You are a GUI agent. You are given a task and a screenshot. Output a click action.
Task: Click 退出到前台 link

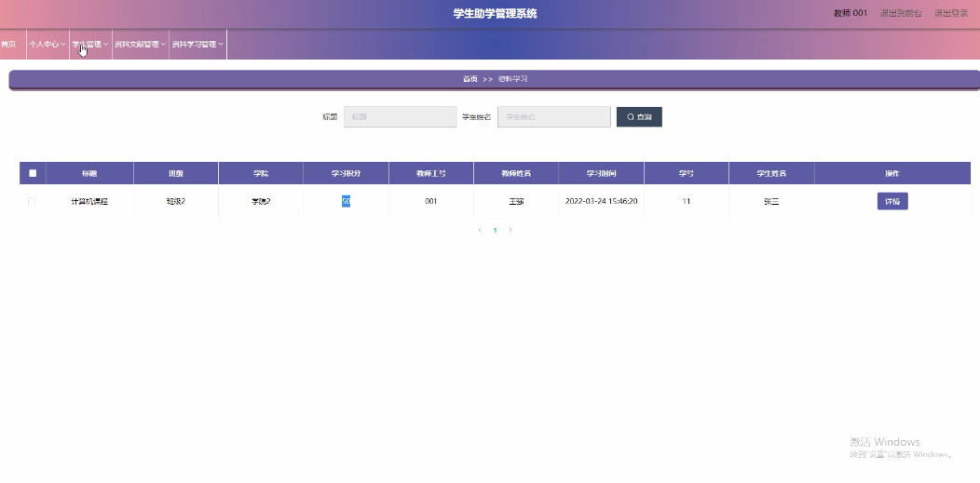[901, 13]
